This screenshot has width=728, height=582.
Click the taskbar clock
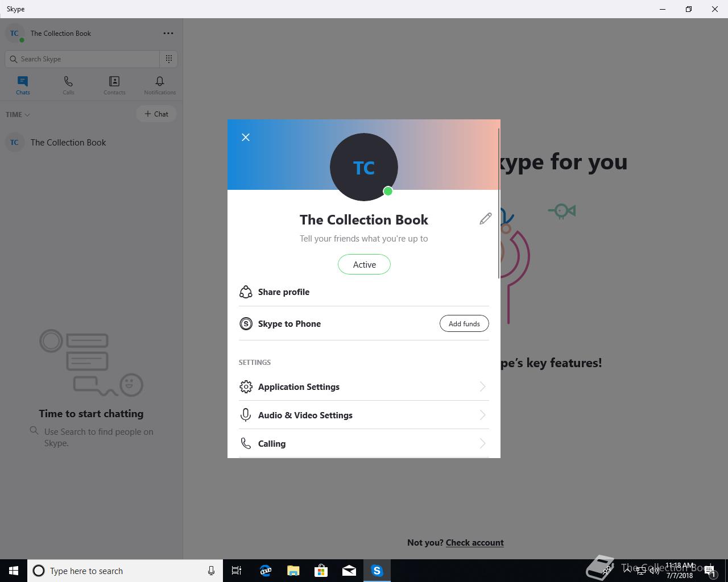click(x=680, y=571)
